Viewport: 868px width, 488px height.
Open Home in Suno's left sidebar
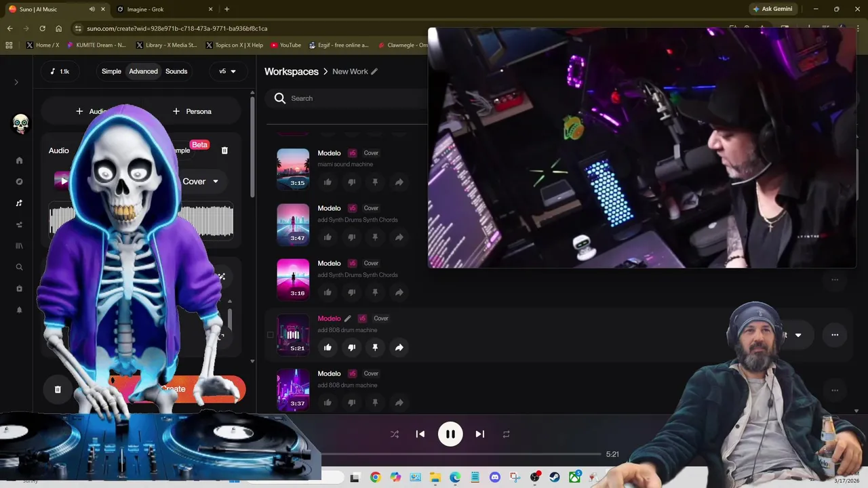[x=19, y=161]
